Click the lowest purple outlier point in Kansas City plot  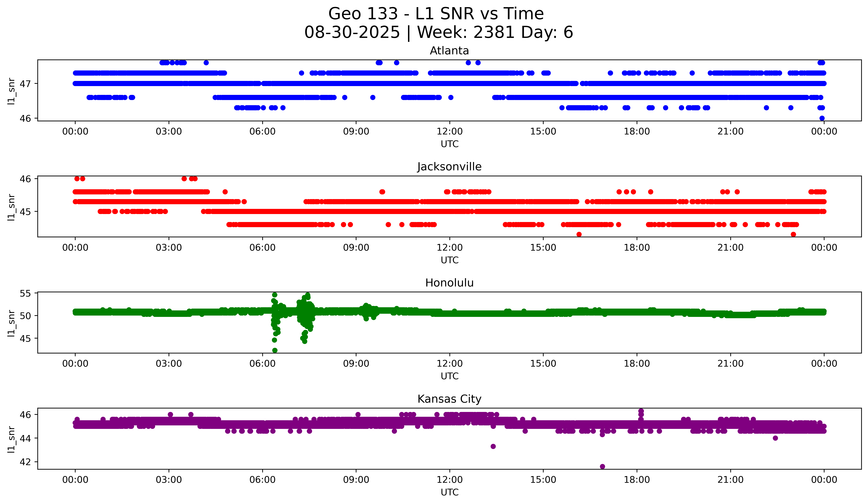[x=602, y=466]
